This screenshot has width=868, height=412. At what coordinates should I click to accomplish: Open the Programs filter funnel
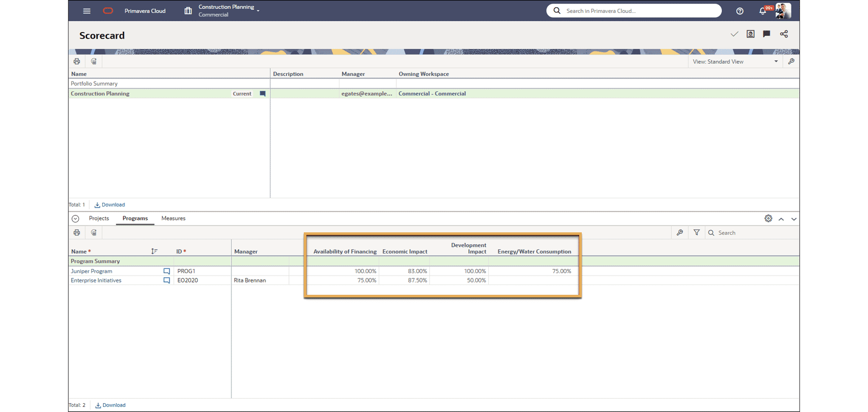[696, 233]
